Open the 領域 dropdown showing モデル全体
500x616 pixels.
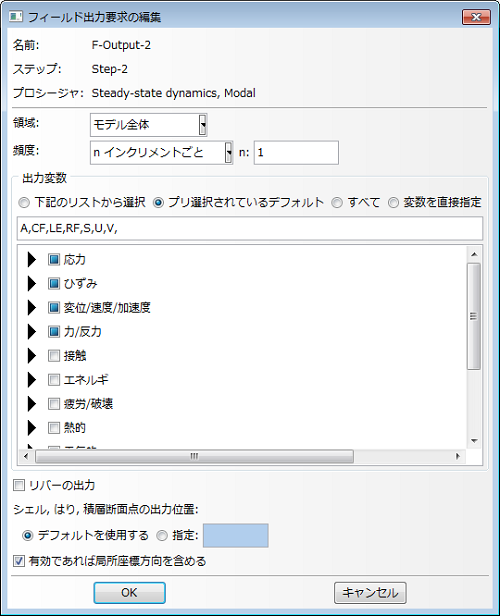tap(148, 125)
